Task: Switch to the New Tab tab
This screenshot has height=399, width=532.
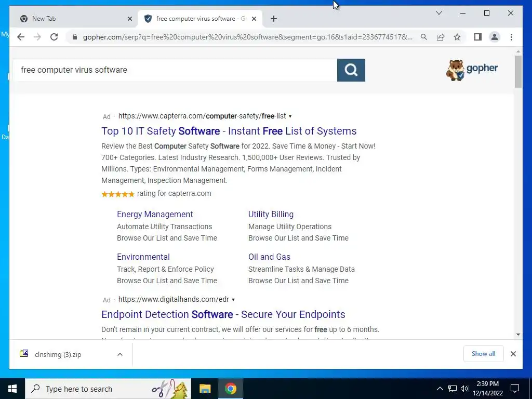Action: [74, 19]
